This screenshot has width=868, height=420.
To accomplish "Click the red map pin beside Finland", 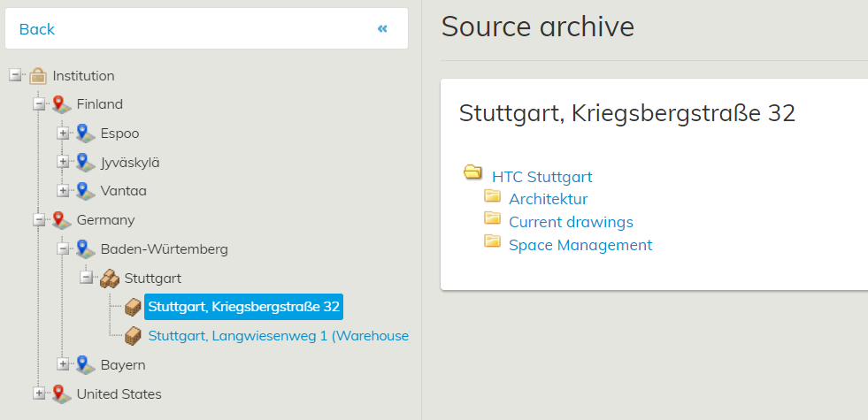I will tap(61, 104).
